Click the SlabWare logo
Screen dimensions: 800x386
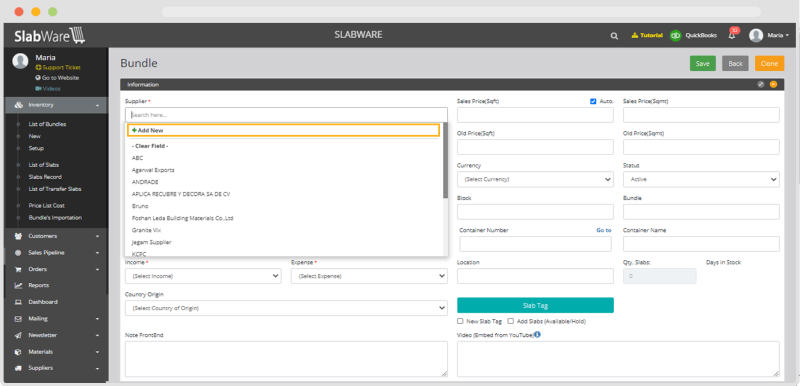click(x=49, y=36)
